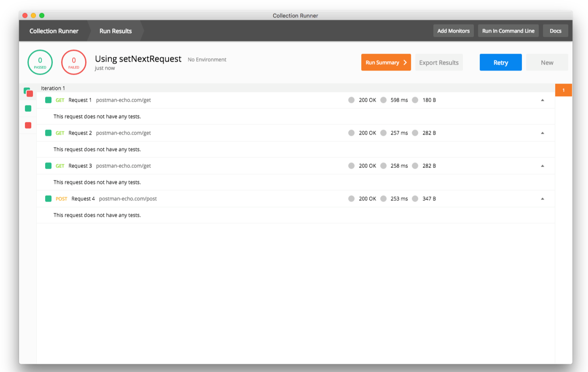Image resolution: width=588 pixels, height=372 pixels.
Task: Open Run In Command Line option
Action: [508, 31]
